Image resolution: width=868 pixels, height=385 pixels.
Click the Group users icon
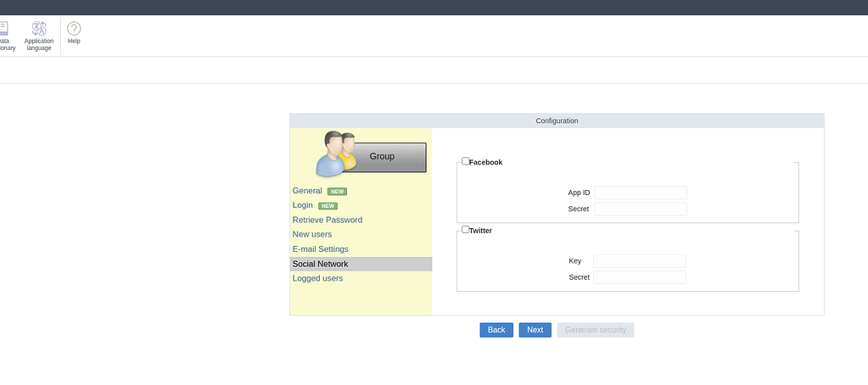[336, 153]
